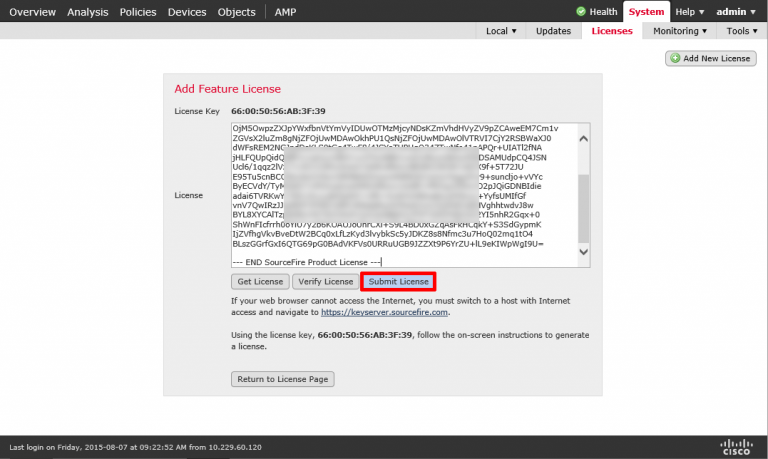Open the AMP menu
This screenshot has width=768, height=459.
coord(285,12)
